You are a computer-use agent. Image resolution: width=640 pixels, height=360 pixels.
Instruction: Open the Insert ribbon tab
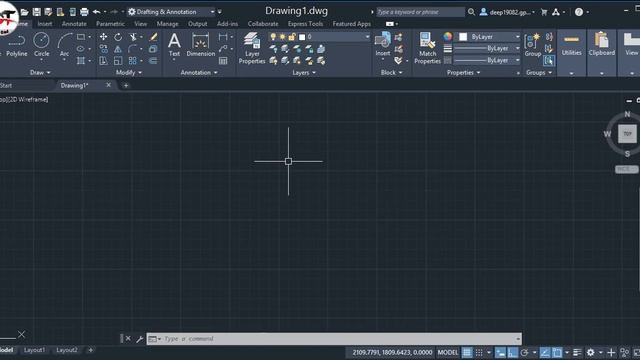(x=44, y=24)
